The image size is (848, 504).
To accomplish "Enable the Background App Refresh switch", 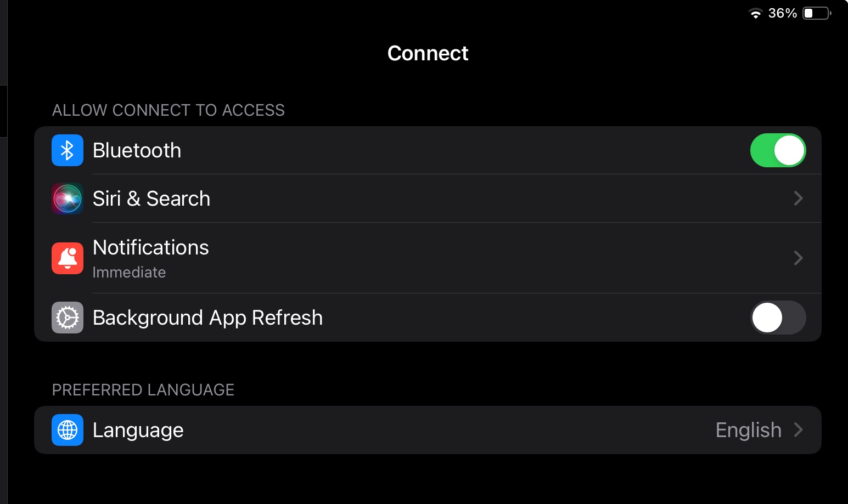I will click(778, 318).
